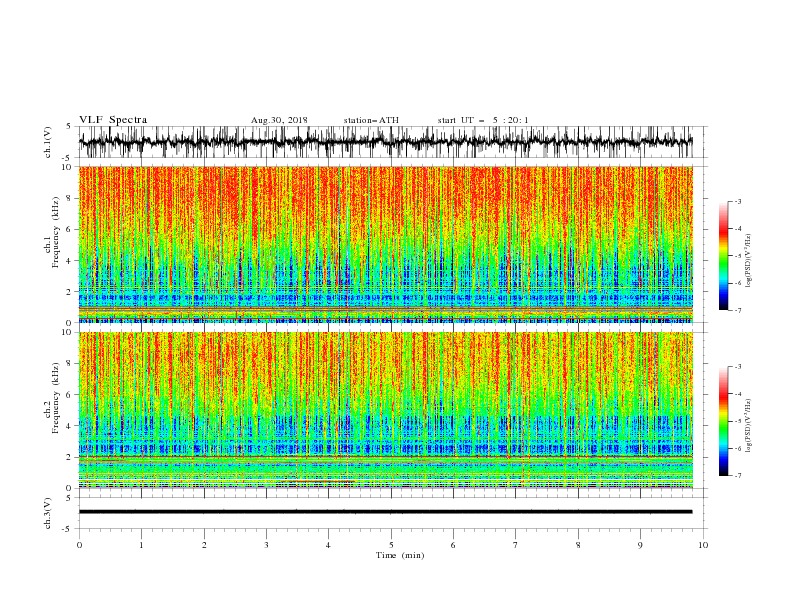
Task: Click the ch.1 frequency tick "6"
Action: (70, 229)
